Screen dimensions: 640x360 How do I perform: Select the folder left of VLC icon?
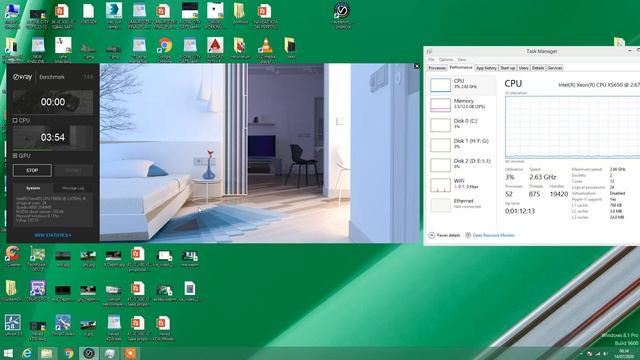point(240,49)
